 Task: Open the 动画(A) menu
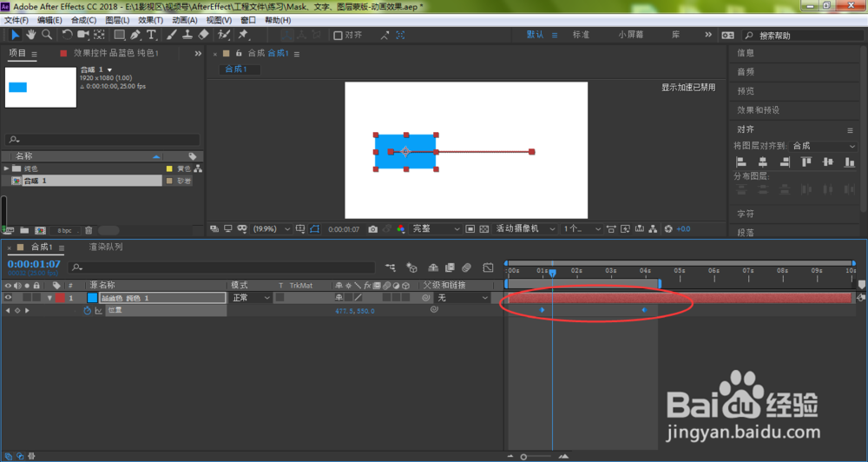coord(184,20)
